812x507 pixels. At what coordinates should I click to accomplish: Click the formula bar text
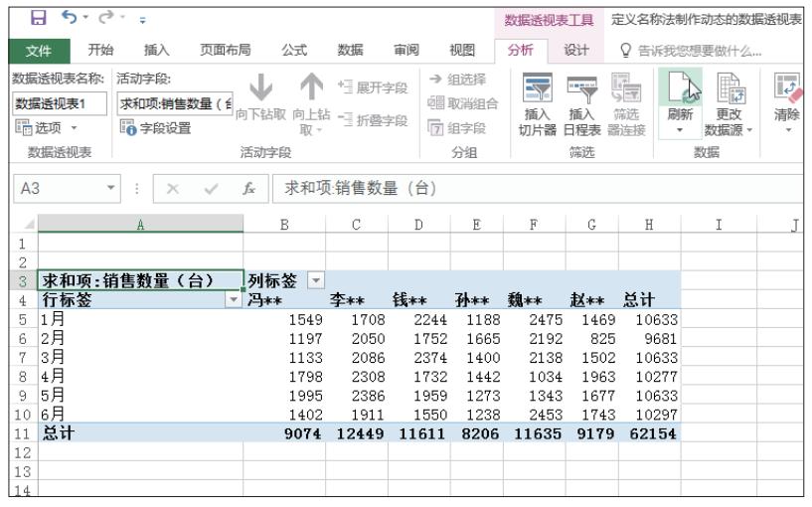click(360, 188)
